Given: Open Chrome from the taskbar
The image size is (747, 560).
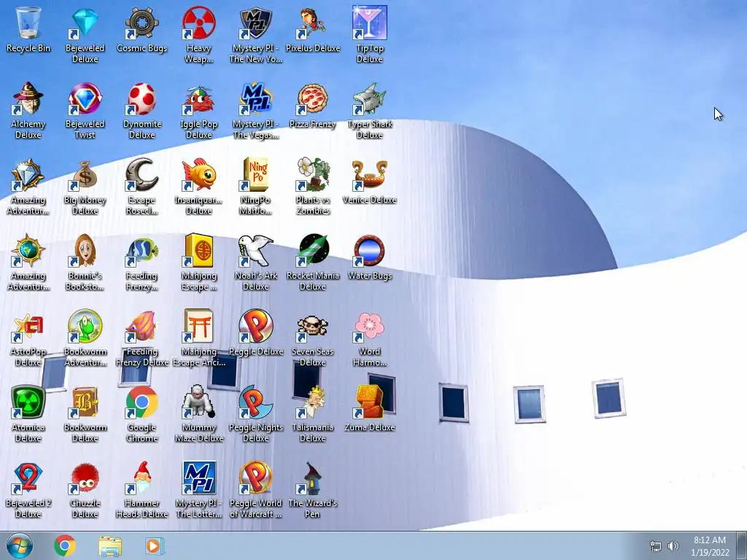Looking at the screenshot, I should pyautogui.click(x=65, y=545).
